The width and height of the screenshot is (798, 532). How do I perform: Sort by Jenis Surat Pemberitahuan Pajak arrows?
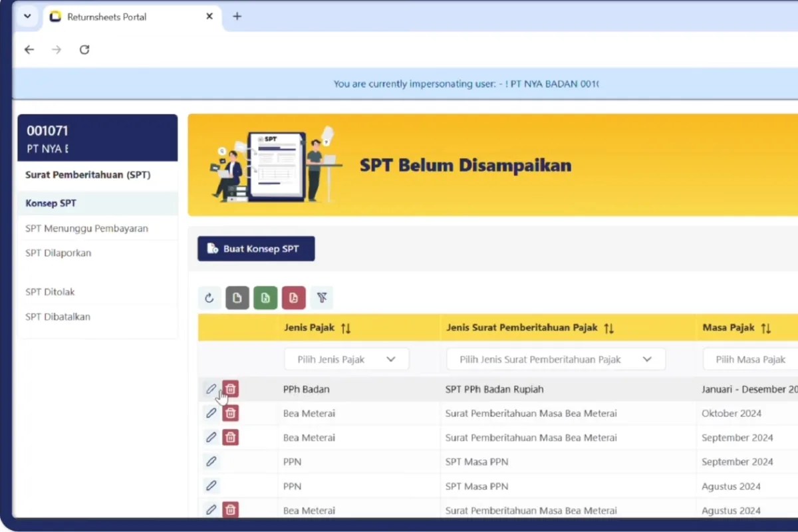pos(609,328)
